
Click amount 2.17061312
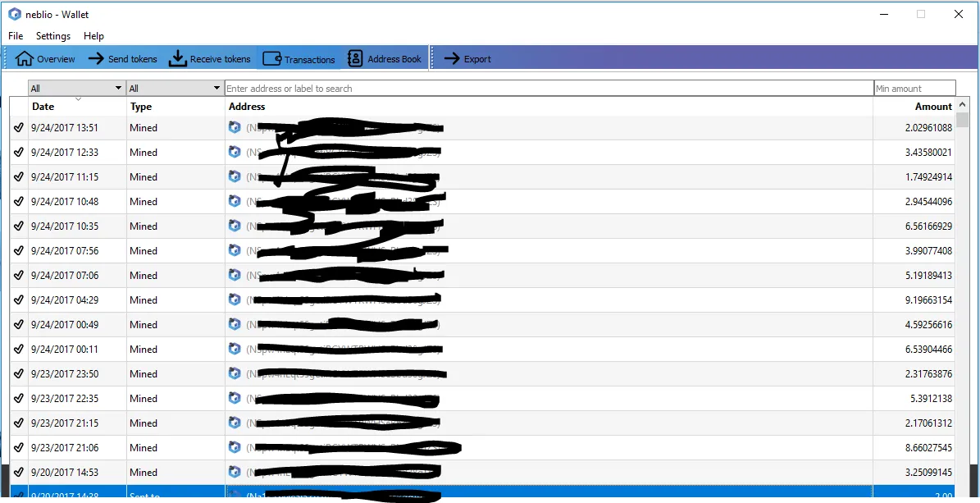click(929, 423)
